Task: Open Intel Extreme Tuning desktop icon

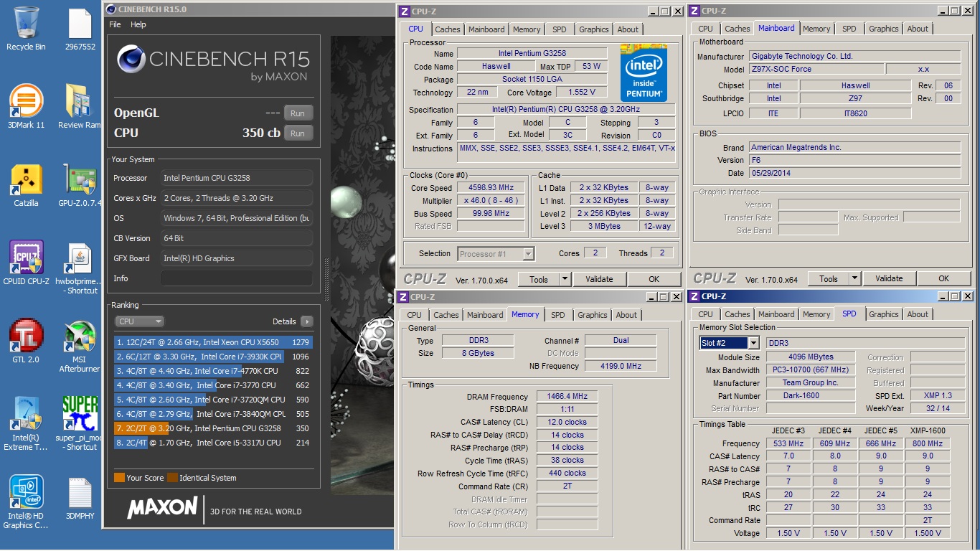Action: (26, 423)
